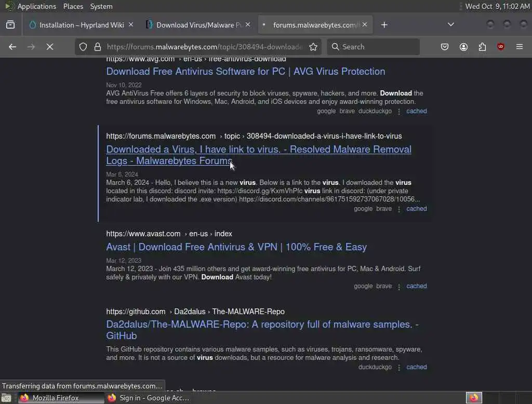
Task: Save page to Pocket
Action: point(445,47)
